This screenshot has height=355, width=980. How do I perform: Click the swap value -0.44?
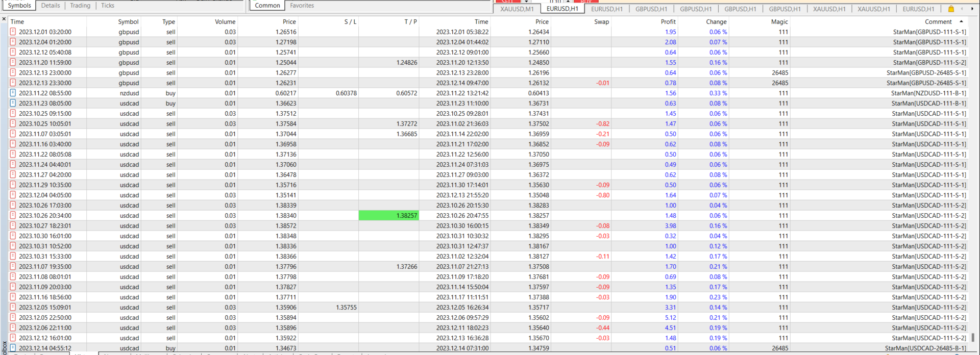602,327
